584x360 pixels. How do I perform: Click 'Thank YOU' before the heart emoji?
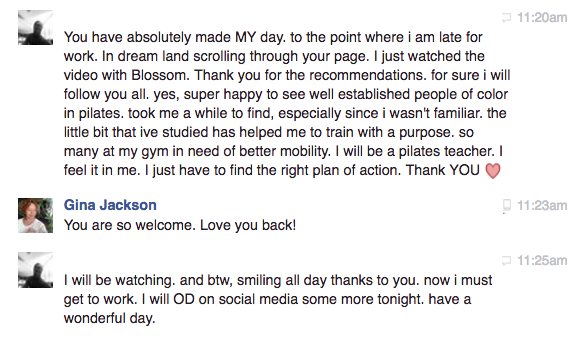coord(442,170)
